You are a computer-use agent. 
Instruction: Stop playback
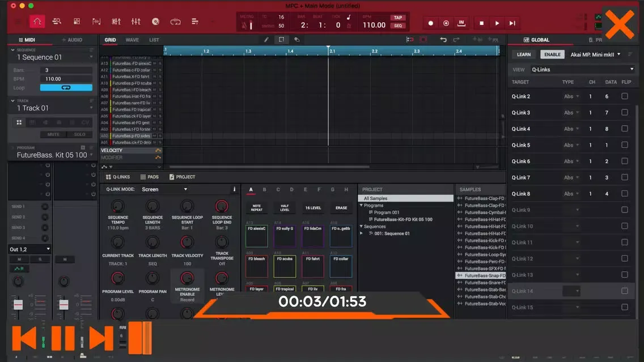click(x=481, y=23)
